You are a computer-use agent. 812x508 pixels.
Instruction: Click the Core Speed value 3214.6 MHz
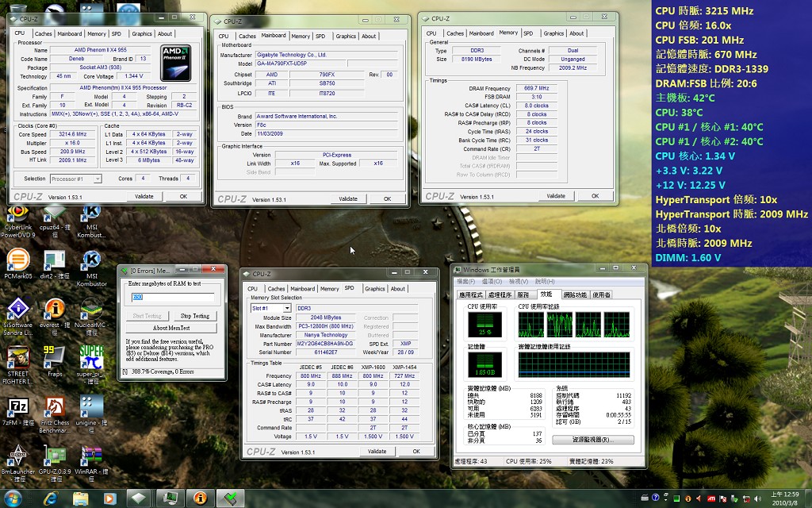point(72,134)
